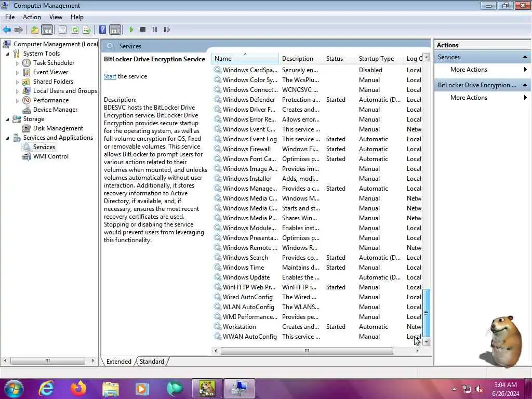Select the Workstation service row
The image size is (532, 399).
coord(317,327)
